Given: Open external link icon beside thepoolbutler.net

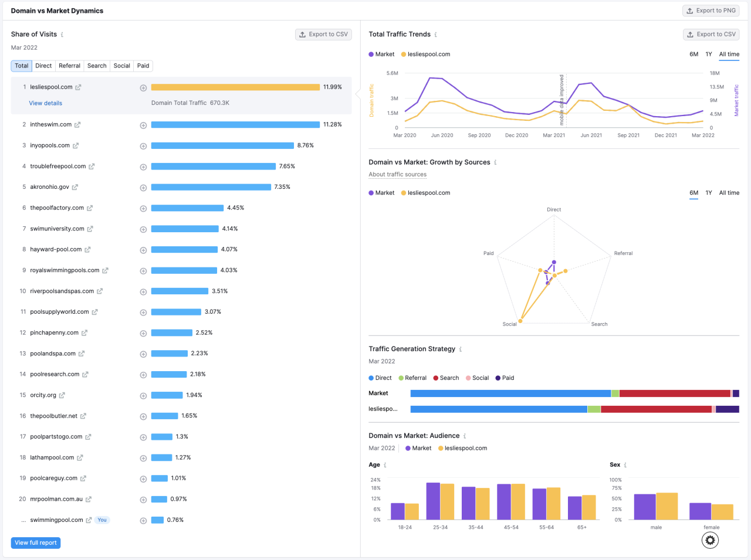Looking at the screenshot, I should (83, 416).
